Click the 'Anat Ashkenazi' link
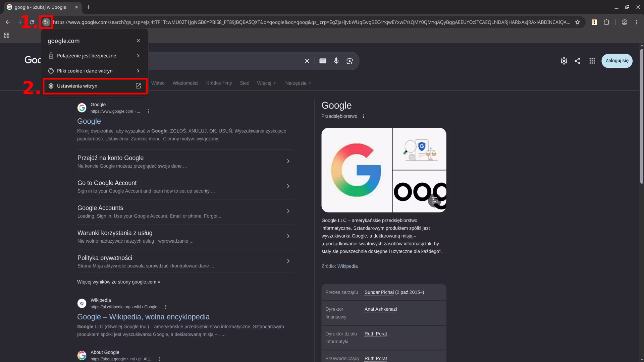Viewport: 644px width, 362px height. 381,309
